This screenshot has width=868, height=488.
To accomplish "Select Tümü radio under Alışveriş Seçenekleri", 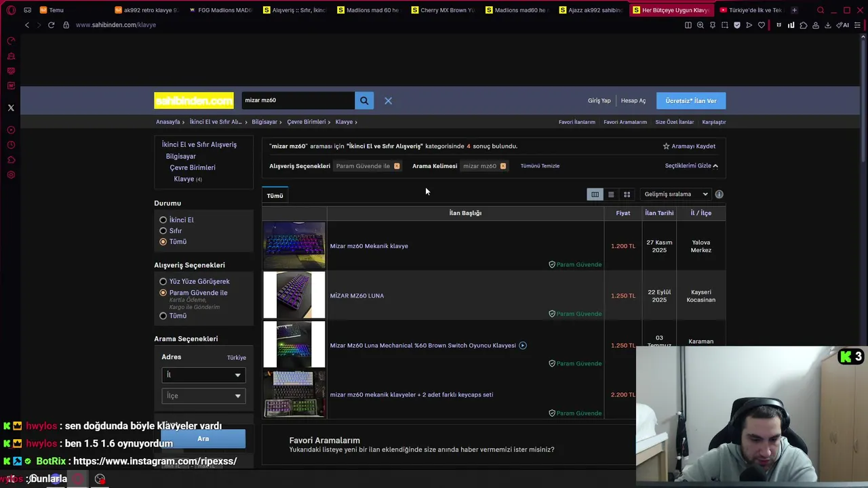I will [163, 316].
